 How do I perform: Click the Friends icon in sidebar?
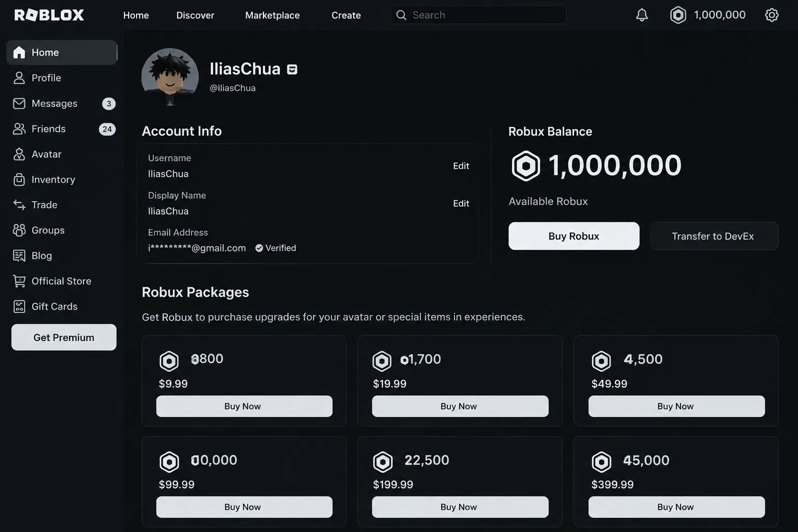[x=19, y=129]
